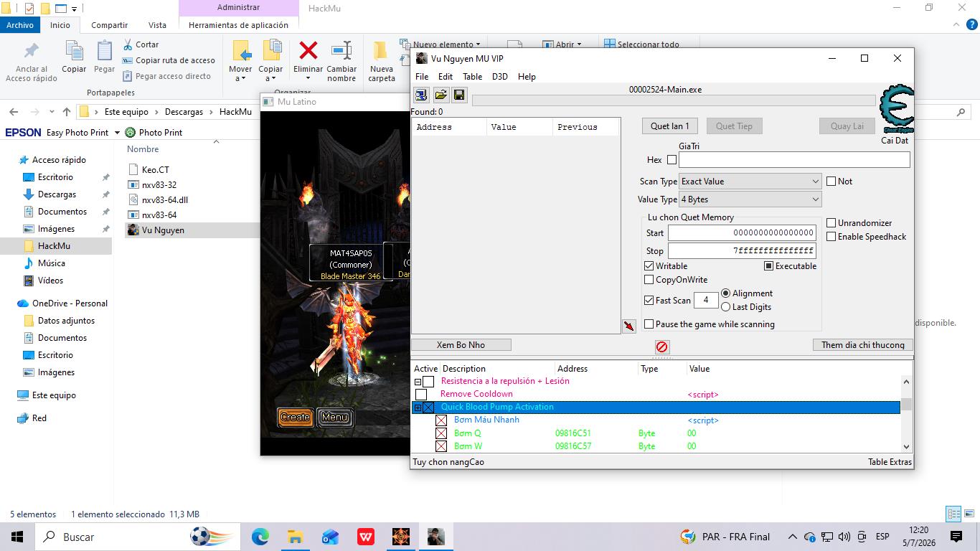Click the Explorer back arrow

click(x=14, y=112)
